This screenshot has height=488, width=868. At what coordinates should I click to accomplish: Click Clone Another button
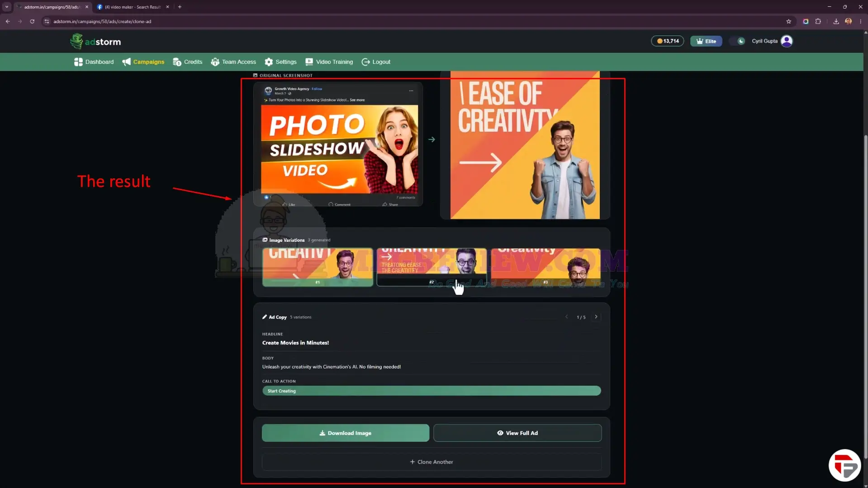coord(432,462)
